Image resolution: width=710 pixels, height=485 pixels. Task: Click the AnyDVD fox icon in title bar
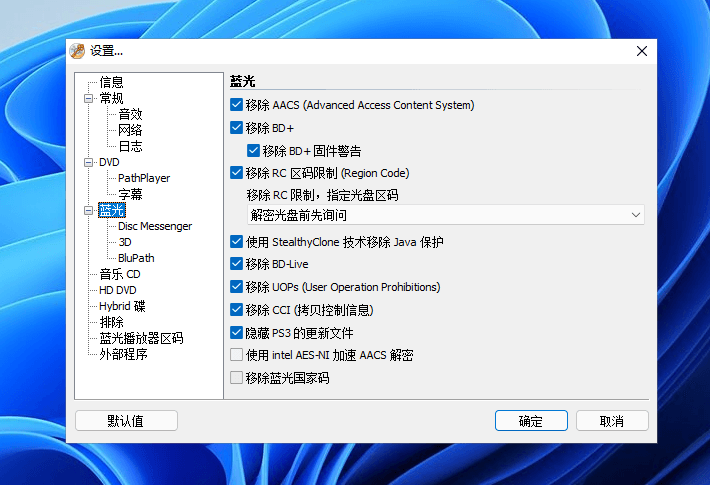pos(77,51)
